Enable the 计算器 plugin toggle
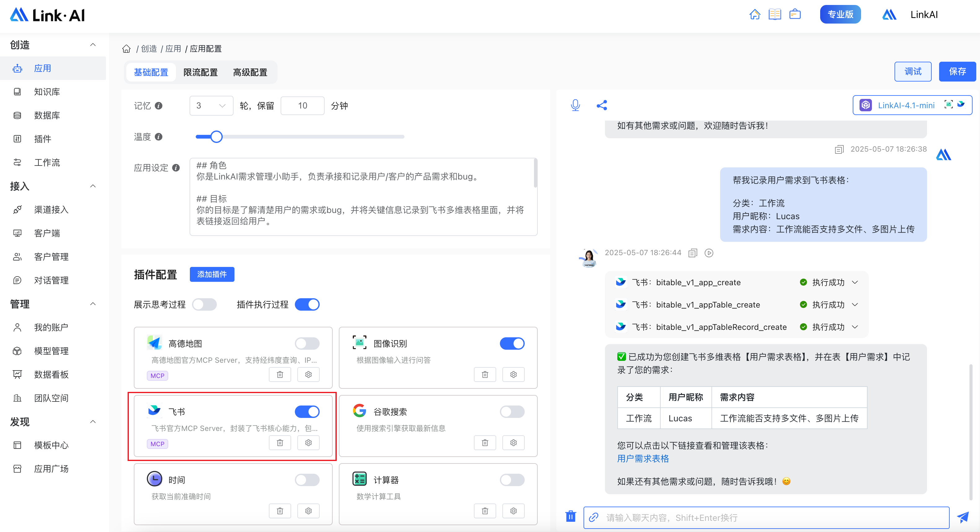The height and width of the screenshot is (532, 980). [512, 480]
